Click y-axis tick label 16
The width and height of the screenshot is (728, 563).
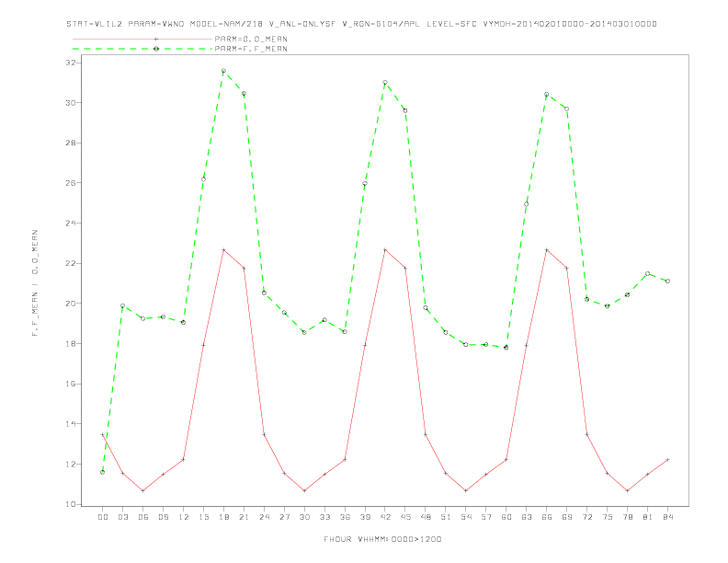[x=70, y=384]
